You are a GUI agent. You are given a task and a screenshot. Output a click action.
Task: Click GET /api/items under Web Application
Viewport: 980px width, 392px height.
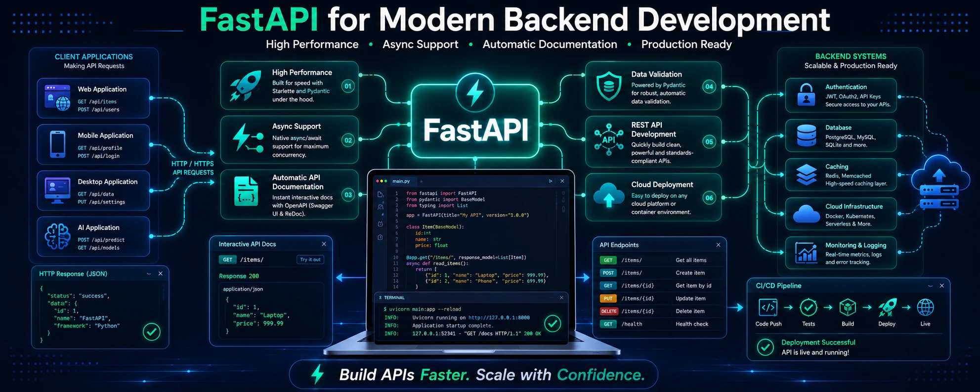[97, 102]
